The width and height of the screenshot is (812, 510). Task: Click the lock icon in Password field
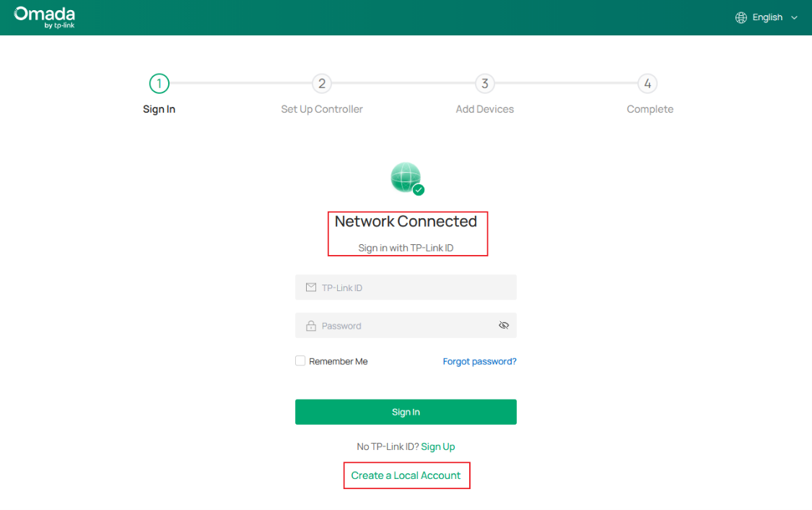(310, 326)
